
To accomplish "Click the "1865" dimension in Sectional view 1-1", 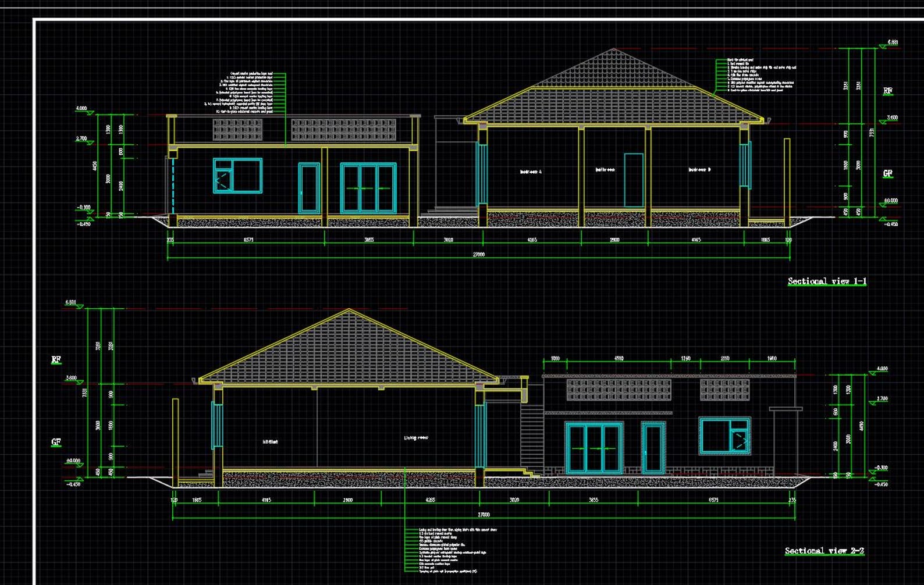I will pyautogui.click(x=765, y=240).
